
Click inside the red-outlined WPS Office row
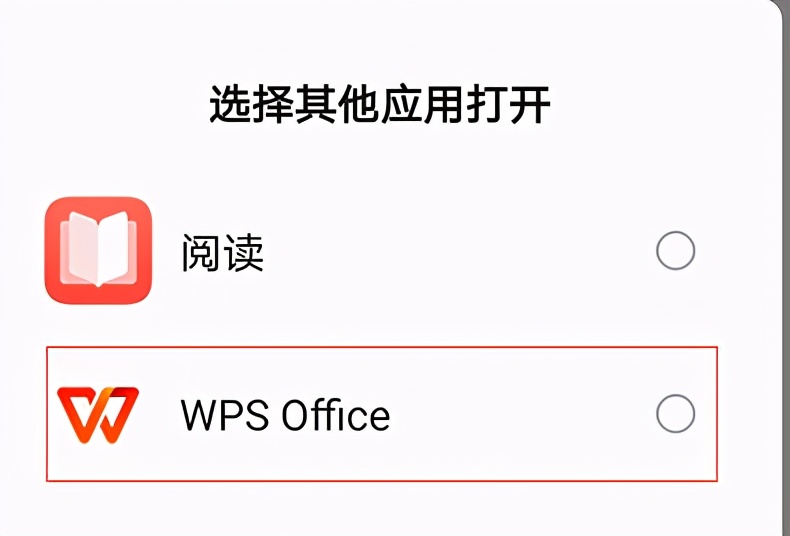click(381, 414)
